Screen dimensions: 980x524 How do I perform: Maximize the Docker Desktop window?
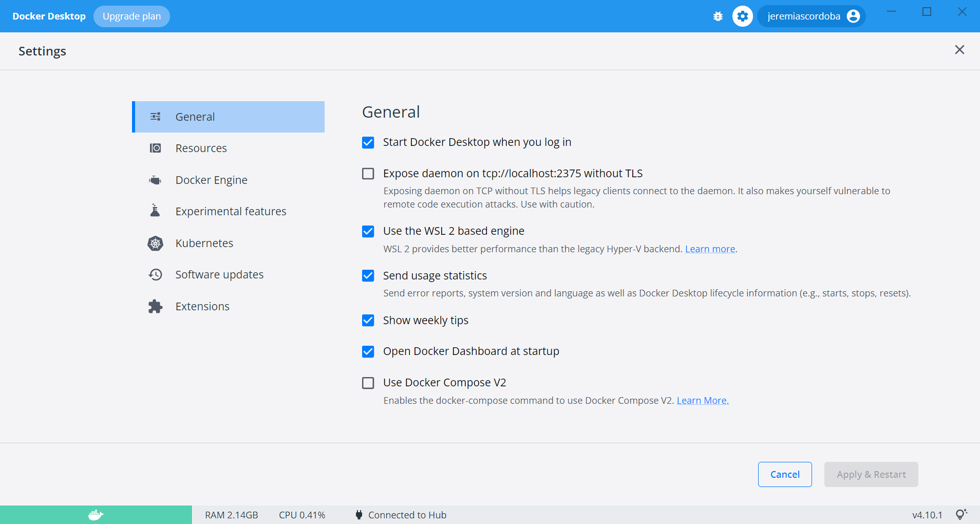927,11
